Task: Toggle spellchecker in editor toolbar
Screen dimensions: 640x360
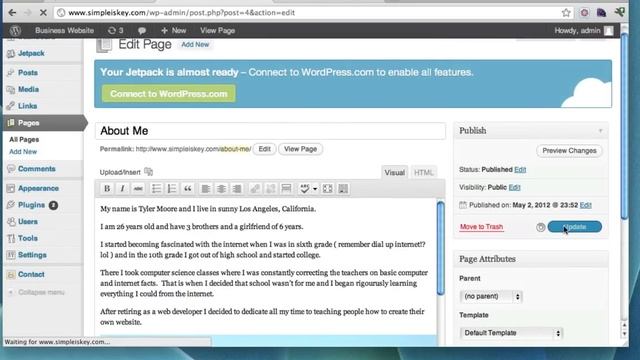Action: coord(304,189)
